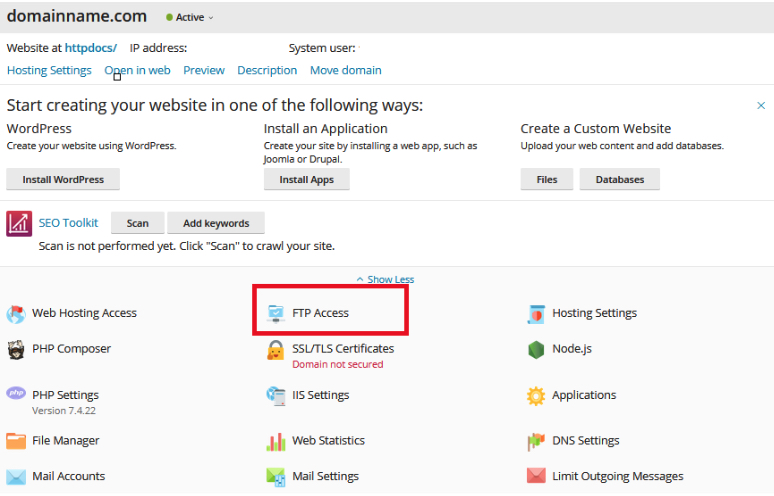Open the SEO Toolkit text link
The height and width of the screenshot is (496, 774).
[x=69, y=223]
